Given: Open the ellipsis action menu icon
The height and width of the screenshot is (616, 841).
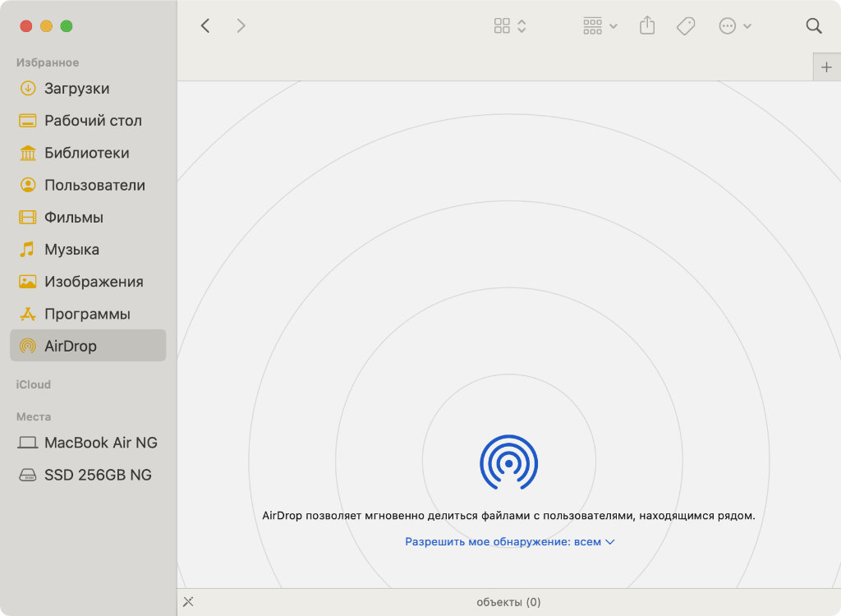Looking at the screenshot, I should click(x=728, y=25).
